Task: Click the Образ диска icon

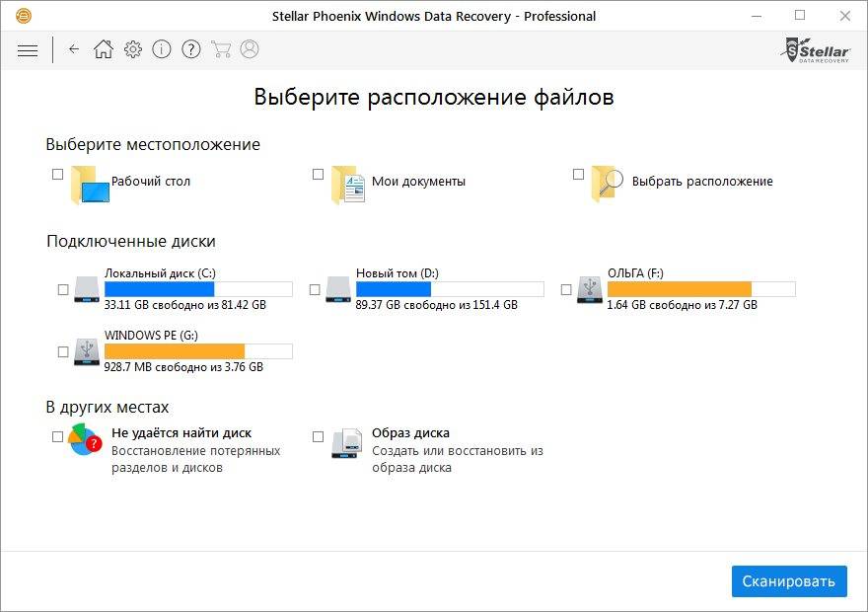Action: click(346, 443)
